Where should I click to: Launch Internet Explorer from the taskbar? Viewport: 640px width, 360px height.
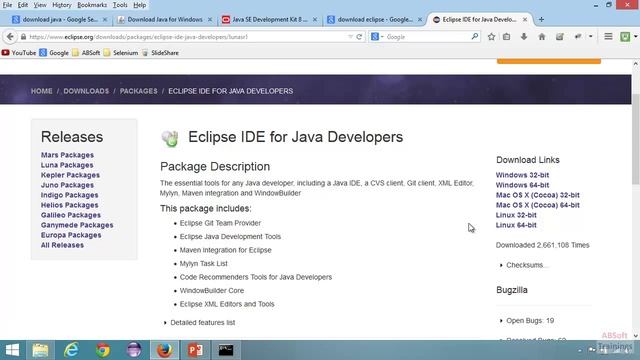pyautogui.click(x=71, y=350)
